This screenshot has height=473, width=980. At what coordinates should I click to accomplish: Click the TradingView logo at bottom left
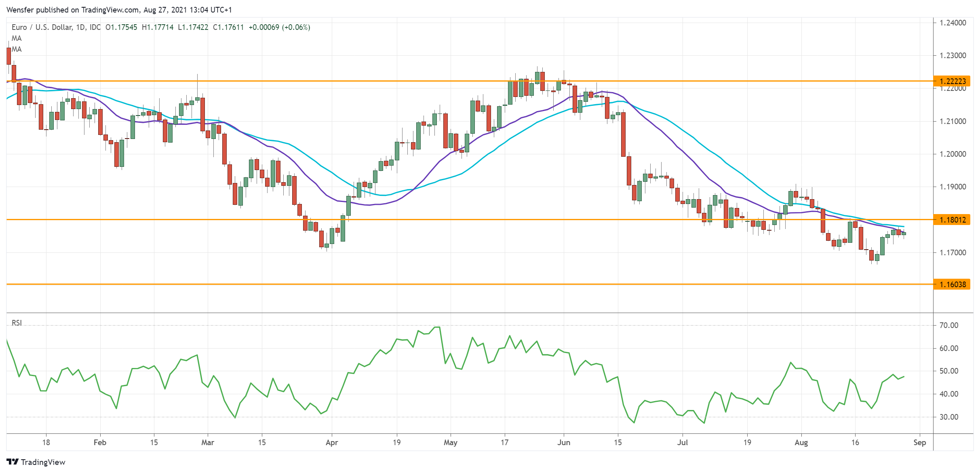[36, 462]
